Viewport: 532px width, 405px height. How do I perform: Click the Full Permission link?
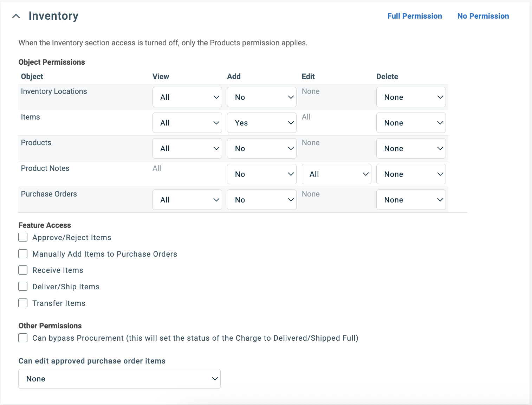pyautogui.click(x=415, y=16)
